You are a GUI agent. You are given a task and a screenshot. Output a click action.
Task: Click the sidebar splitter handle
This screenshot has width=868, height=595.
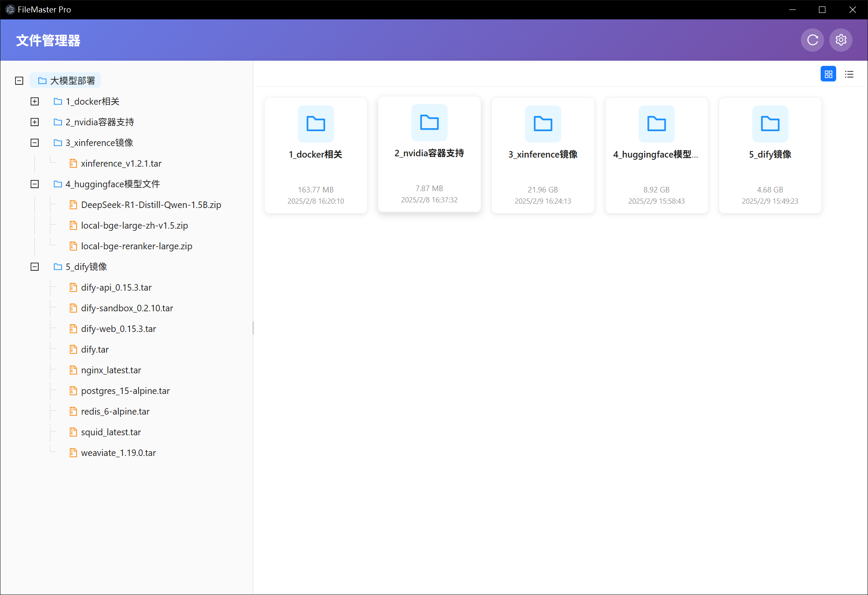coord(253,328)
